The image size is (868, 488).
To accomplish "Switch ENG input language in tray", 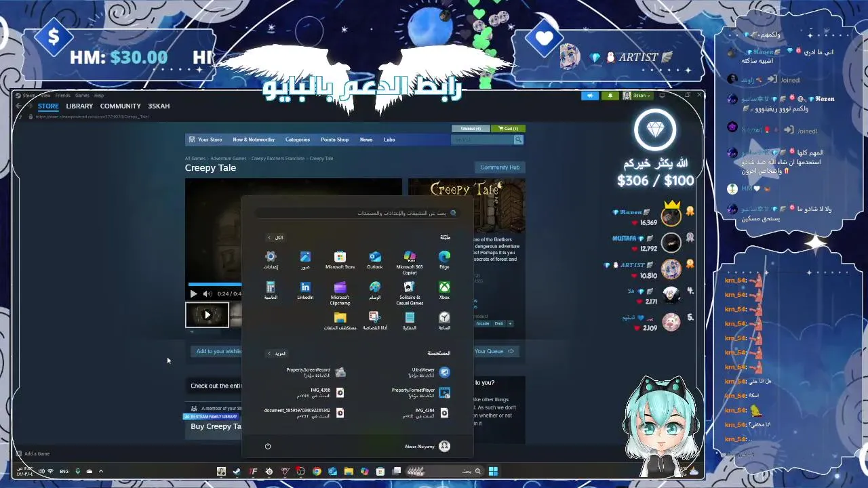I will tap(64, 471).
